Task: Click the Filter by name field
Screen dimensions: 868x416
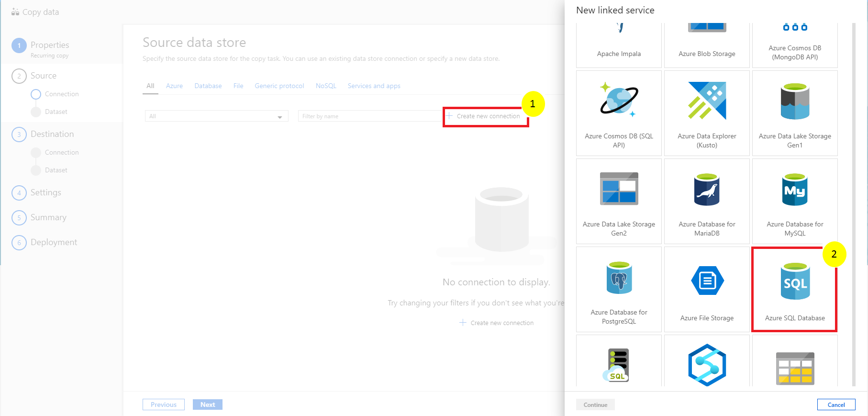Action: coord(370,116)
